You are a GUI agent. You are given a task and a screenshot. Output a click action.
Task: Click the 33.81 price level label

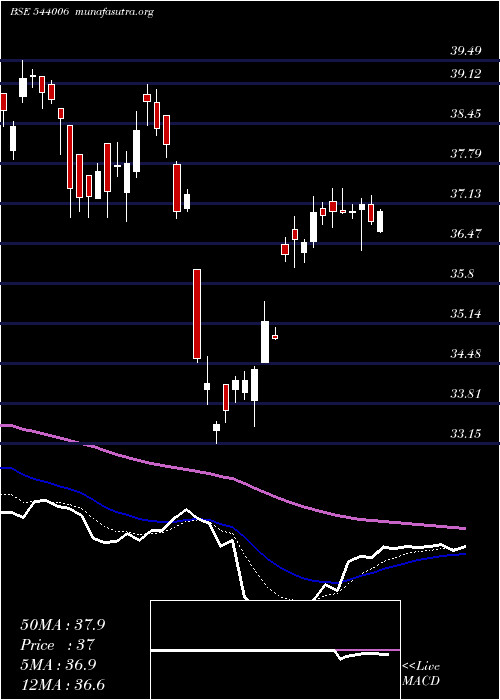[x=466, y=394]
